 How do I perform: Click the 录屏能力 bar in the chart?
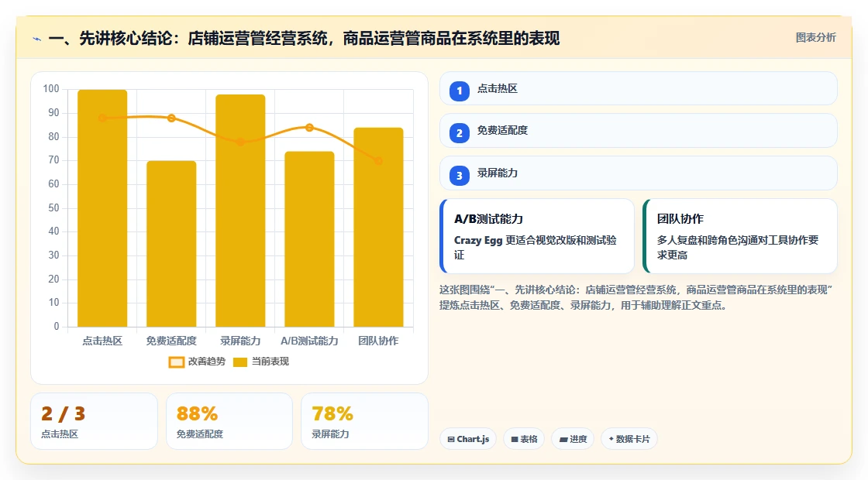coord(240,211)
